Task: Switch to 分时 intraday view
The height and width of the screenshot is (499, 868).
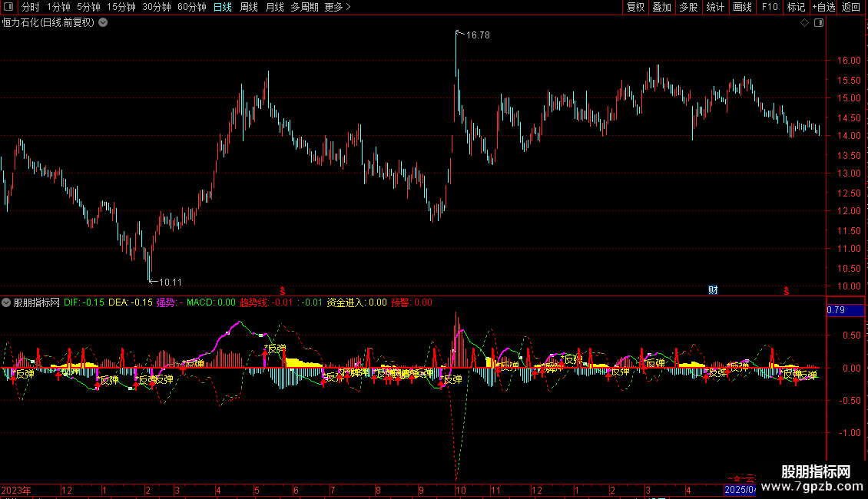Action: [31, 7]
